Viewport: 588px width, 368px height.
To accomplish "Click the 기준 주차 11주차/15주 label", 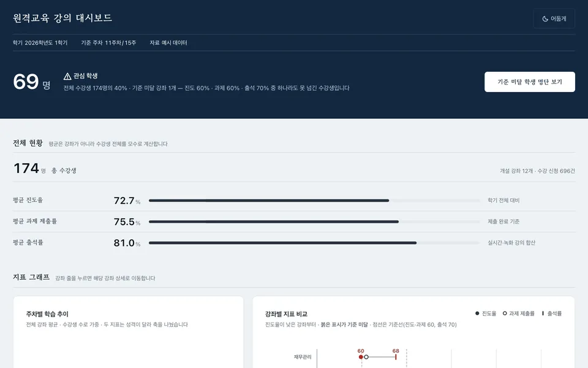I will click(109, 43).
